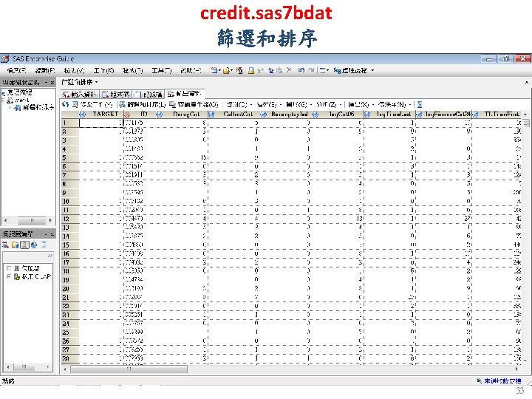Open the Program (P) menu
Screen dimensions: 532x399
tap(133, 70)
